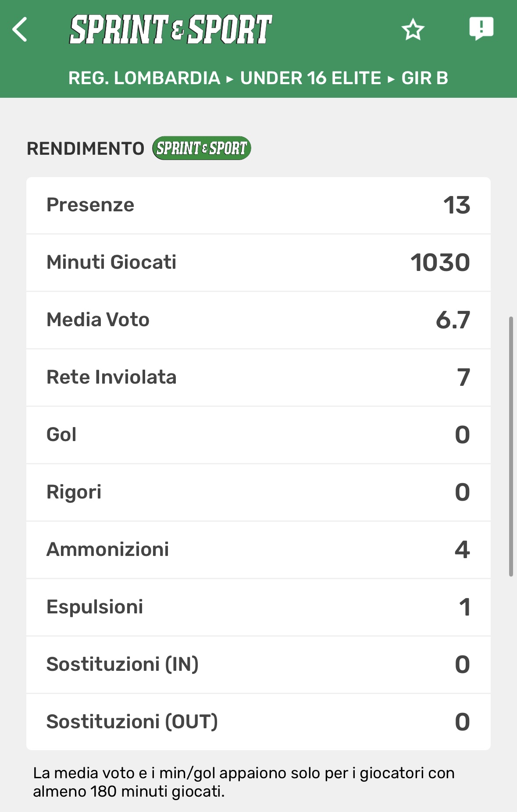The image size is (517, 812).
Task: Tap the RENDIMENTO section heading
Action: tap(86, 149)
